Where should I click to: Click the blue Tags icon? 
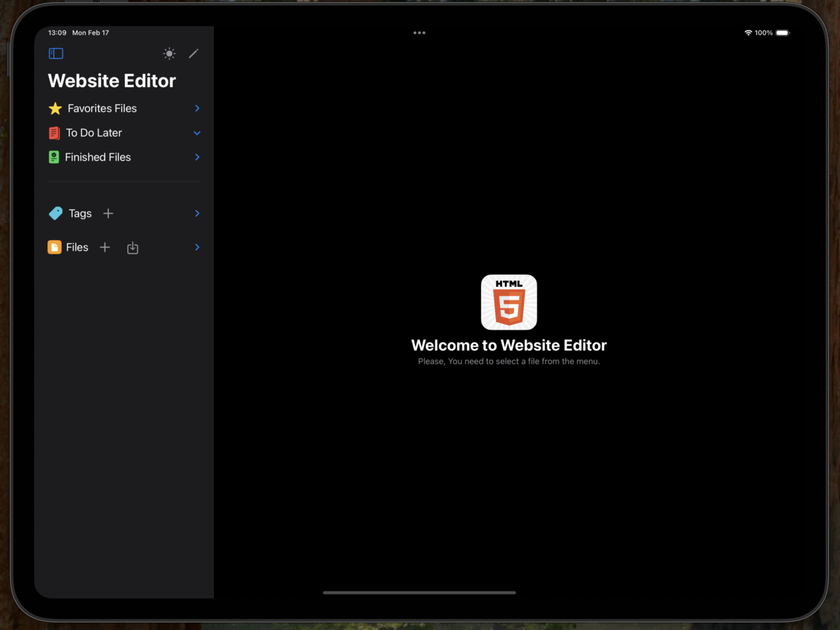click(56, 213)
